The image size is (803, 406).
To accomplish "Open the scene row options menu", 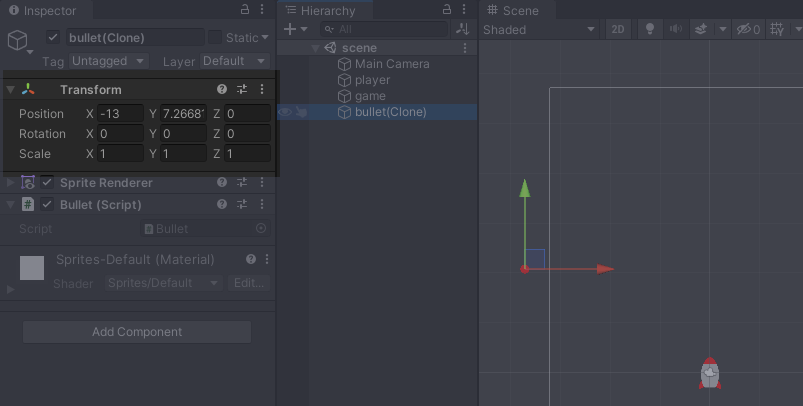I will pyautogui.click(x=464, y=48).
